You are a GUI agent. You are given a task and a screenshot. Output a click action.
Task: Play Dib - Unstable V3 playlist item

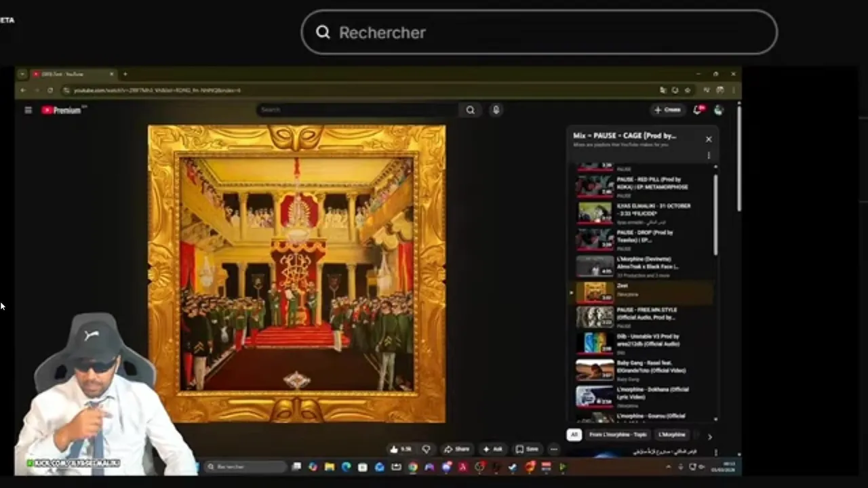644,344
